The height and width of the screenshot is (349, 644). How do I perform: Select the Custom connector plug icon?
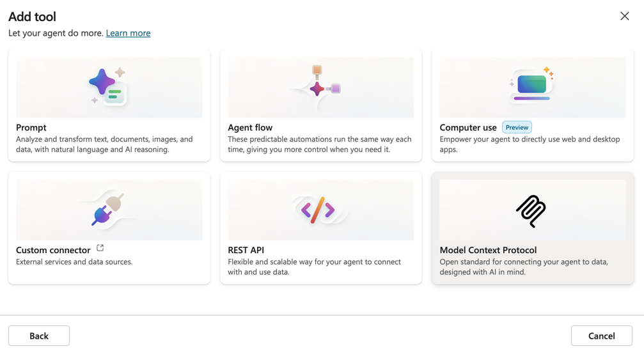pos(107,210)
